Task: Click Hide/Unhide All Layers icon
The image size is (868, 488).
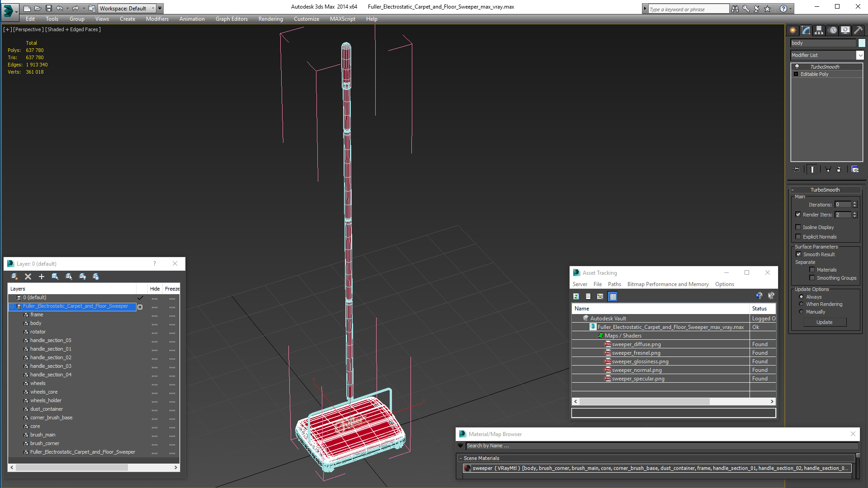Action: pyautogui.click(x=82, y=277)
